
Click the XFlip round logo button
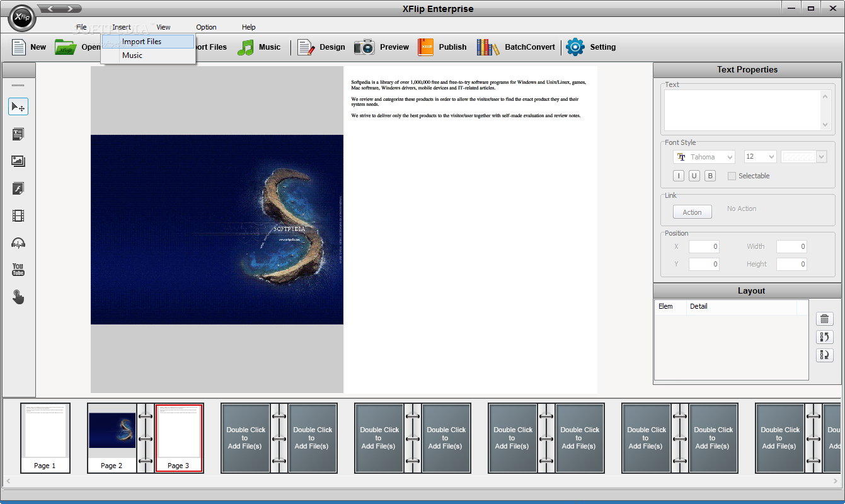(x=22, y=18)
